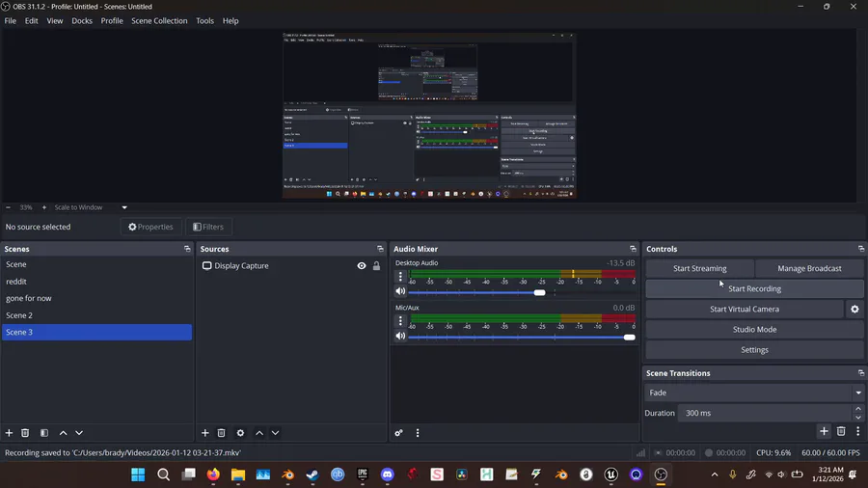This screenshot has height=488, width=868.
Task: Undock the Scenes panel
Action: 187,249
